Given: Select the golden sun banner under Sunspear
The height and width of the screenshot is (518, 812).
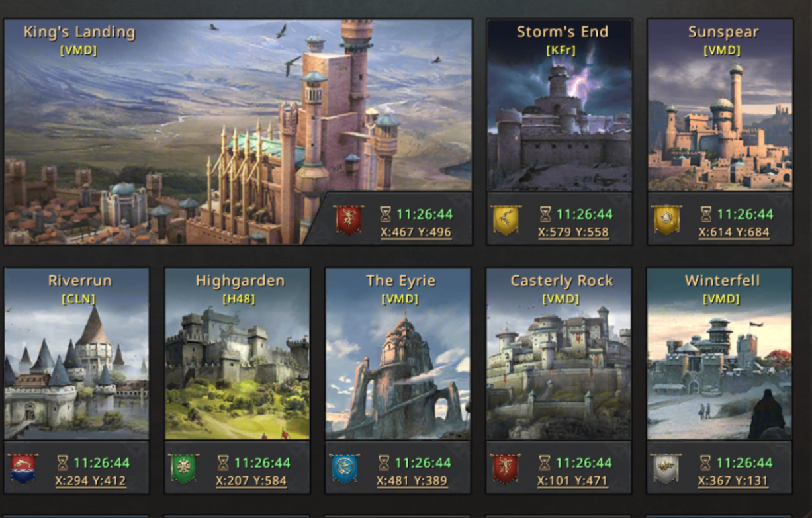Looking at the screenshot, I should tap(666, 220).
